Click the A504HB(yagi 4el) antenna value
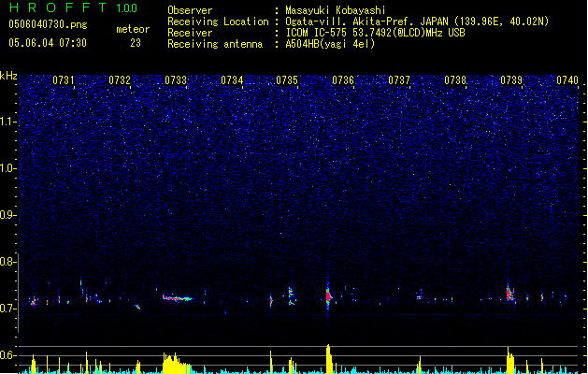Image resolution: width=588 pixels, height=374 pixels. pyautogui.click(x=330, y=44)
